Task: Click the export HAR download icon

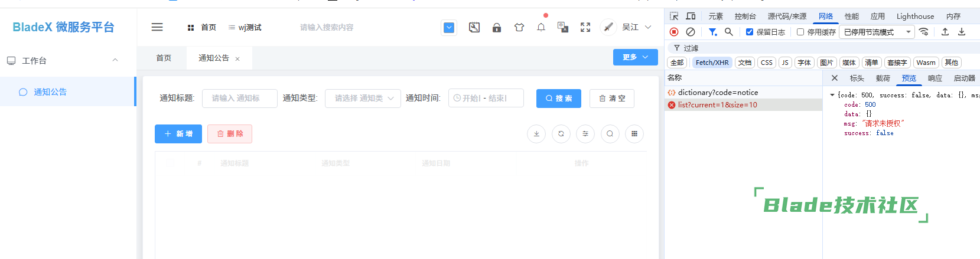Action: [x=962, y=32]
